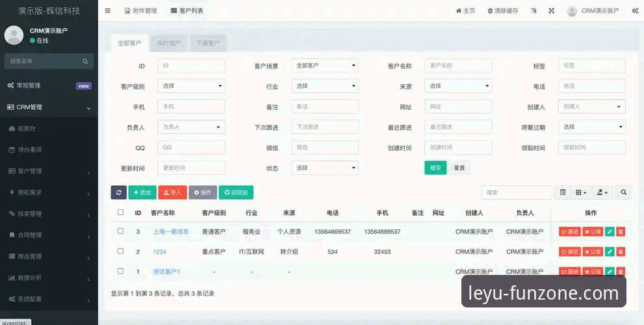
Task: Expand 商机需求 in sidebar
Action: click(49, 192)
